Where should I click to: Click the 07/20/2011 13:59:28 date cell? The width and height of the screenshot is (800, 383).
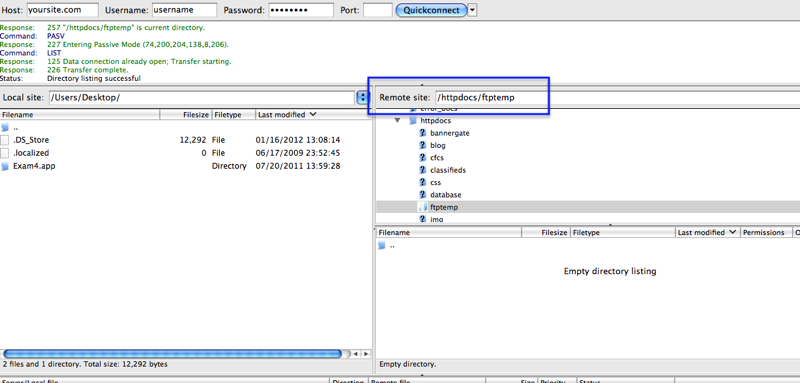[x=297, y=166]
